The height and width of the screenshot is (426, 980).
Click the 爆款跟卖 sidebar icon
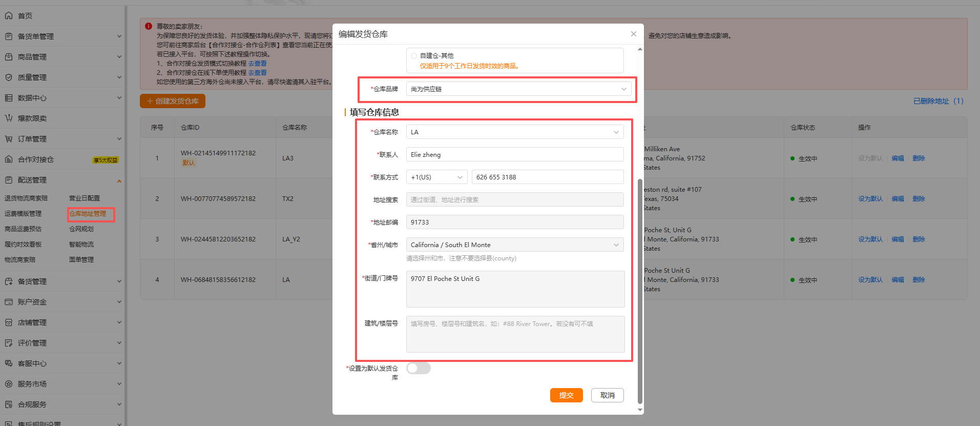[x=9, y=118]
